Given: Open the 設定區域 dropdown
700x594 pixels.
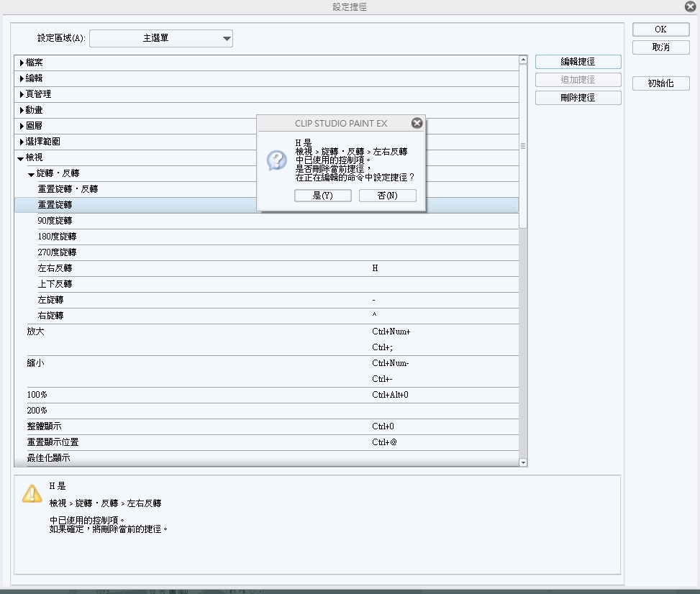Looking at the screenshot, I should pyautogui.click(x=161, y=38).
